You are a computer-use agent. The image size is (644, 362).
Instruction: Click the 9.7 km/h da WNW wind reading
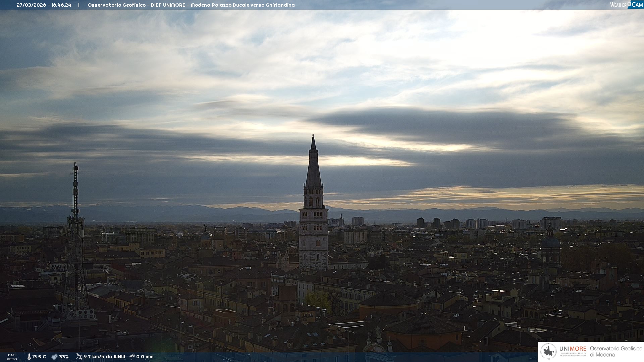tap(104, 357)
